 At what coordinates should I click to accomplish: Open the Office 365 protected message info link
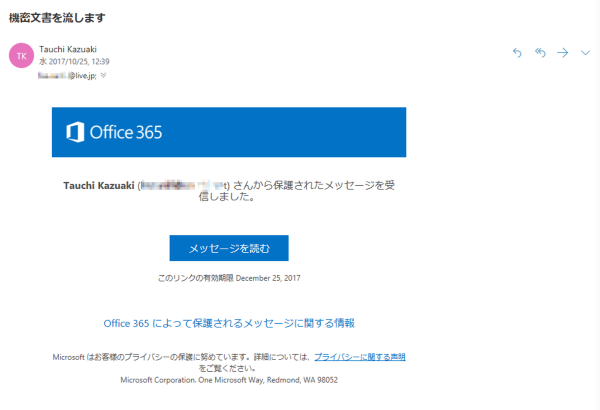click(x=229, y=323)
